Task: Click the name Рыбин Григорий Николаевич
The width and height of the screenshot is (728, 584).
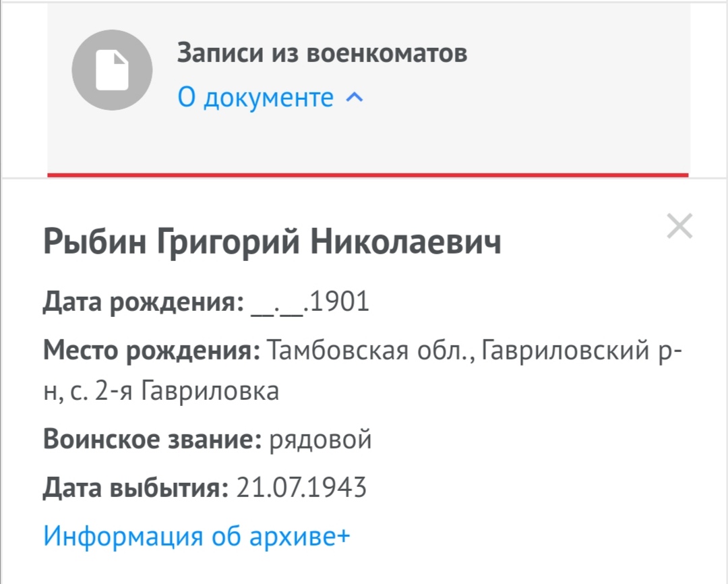Action: [x=272, y=243]
